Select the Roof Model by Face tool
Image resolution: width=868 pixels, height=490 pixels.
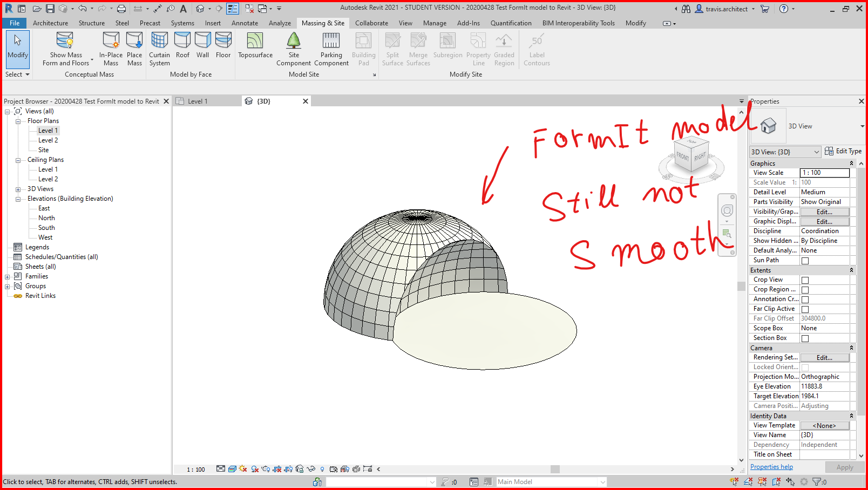pyautogui.click(x=182, y=46)
